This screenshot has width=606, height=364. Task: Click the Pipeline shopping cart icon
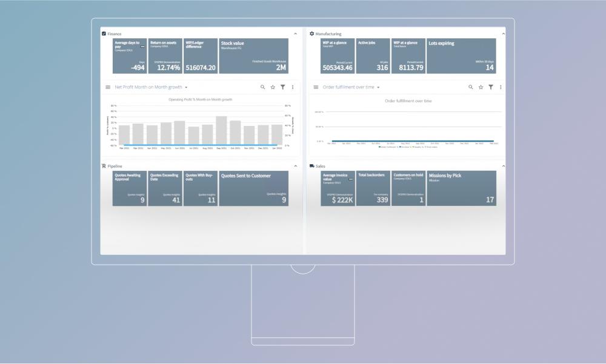tap(105, 166)
